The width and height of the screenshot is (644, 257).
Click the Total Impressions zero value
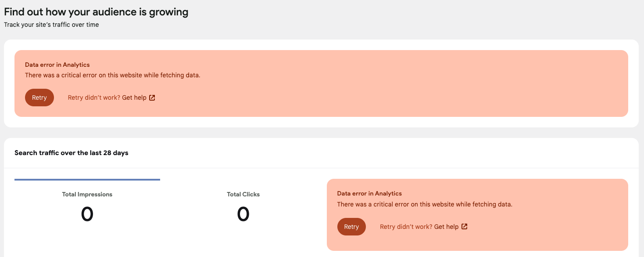87,214
